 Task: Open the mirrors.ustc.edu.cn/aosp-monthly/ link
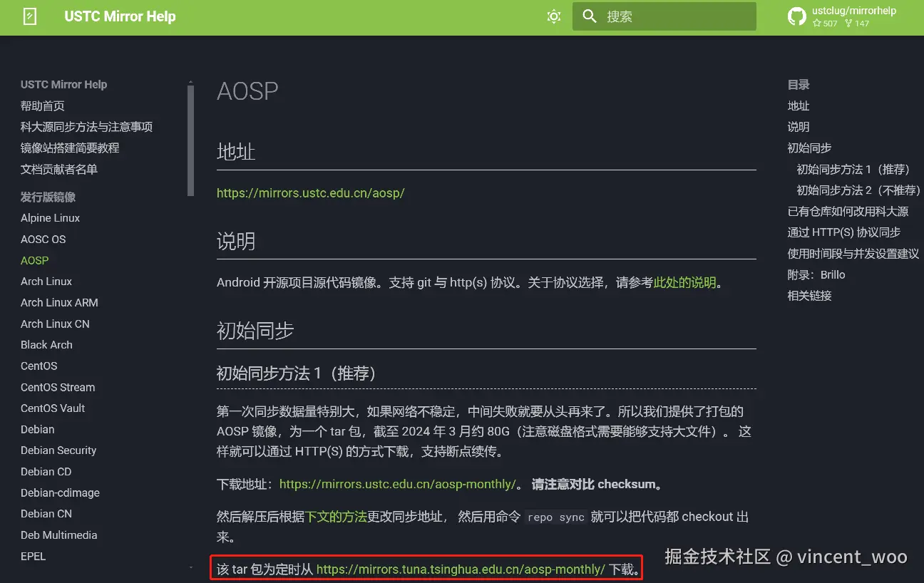[x=397, y=484]
